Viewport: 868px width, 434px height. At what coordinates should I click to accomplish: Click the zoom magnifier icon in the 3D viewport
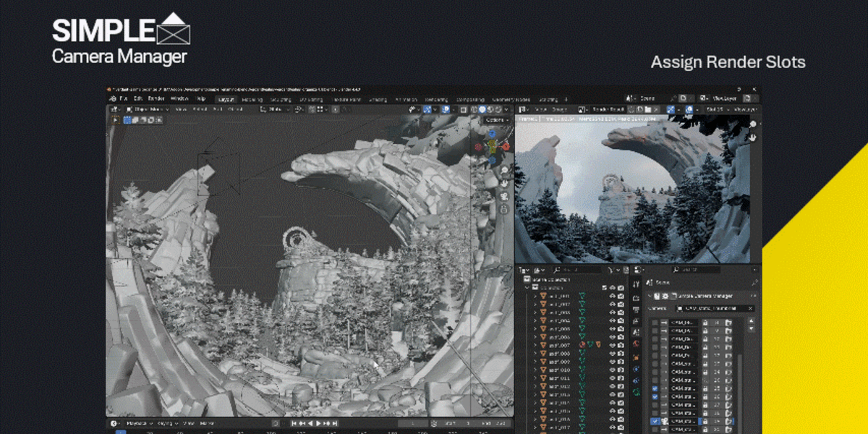[503, 170]
